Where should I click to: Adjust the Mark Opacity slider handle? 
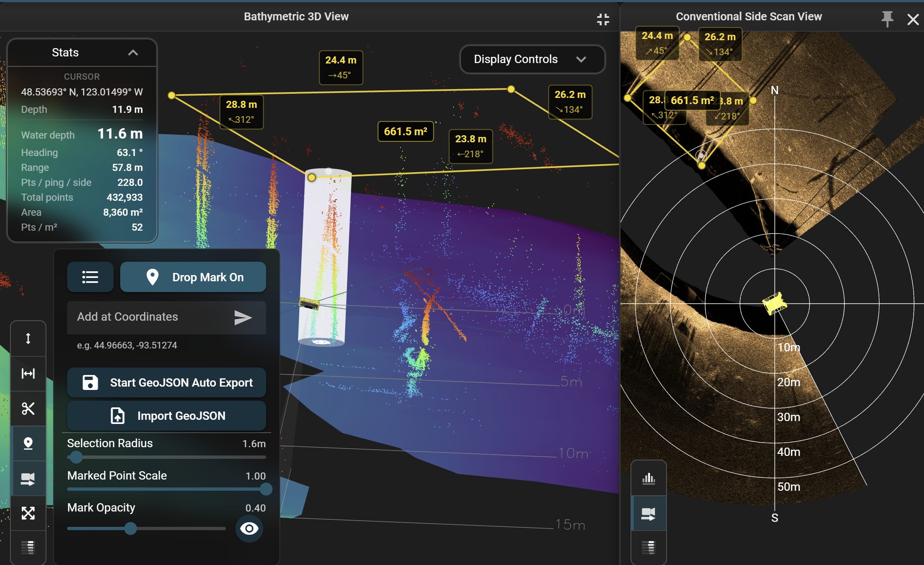(131, 528)
